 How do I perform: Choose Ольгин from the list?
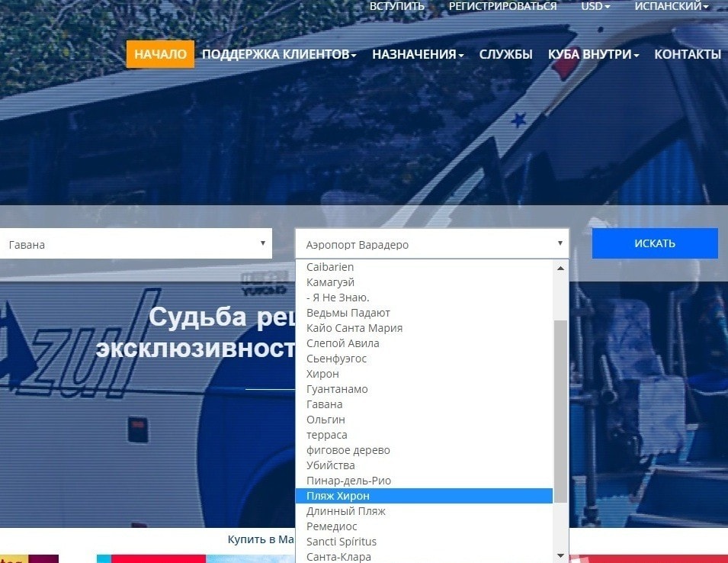coord(425,420)
